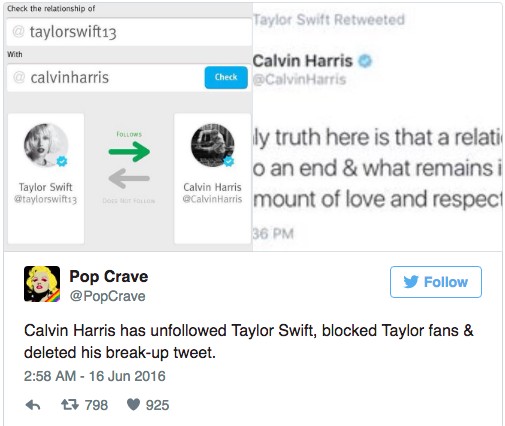Click the heart like icon
505x426 pixels.
pos(133,404)
